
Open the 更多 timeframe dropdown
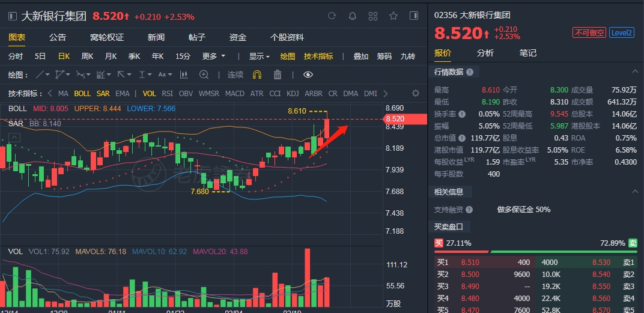tap(214, 56)
